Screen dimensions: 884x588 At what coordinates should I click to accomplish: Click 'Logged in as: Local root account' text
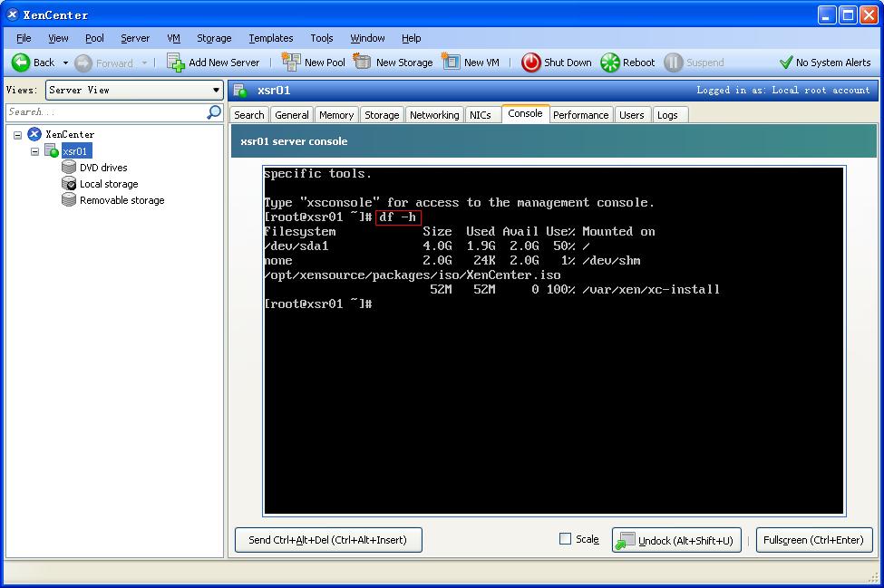click(783, 90)
